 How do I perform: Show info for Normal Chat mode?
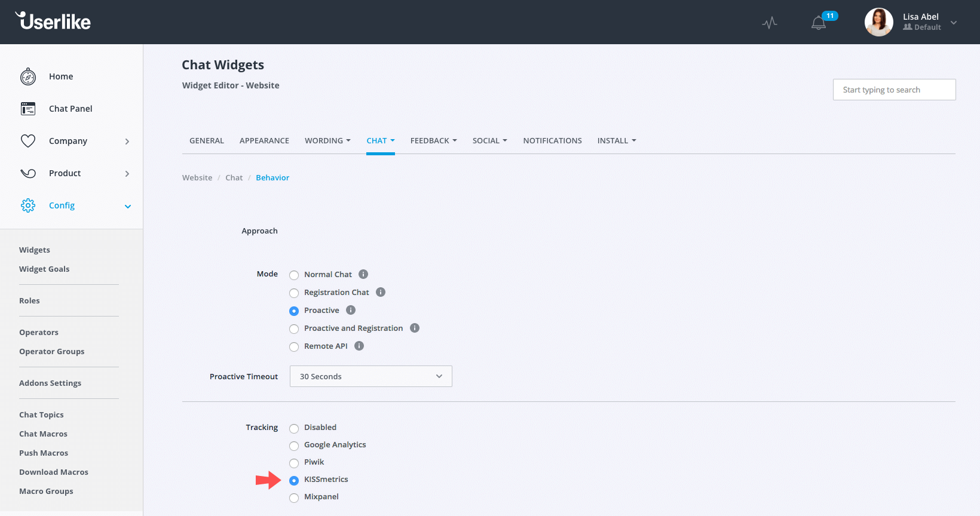tap(363, 274)
